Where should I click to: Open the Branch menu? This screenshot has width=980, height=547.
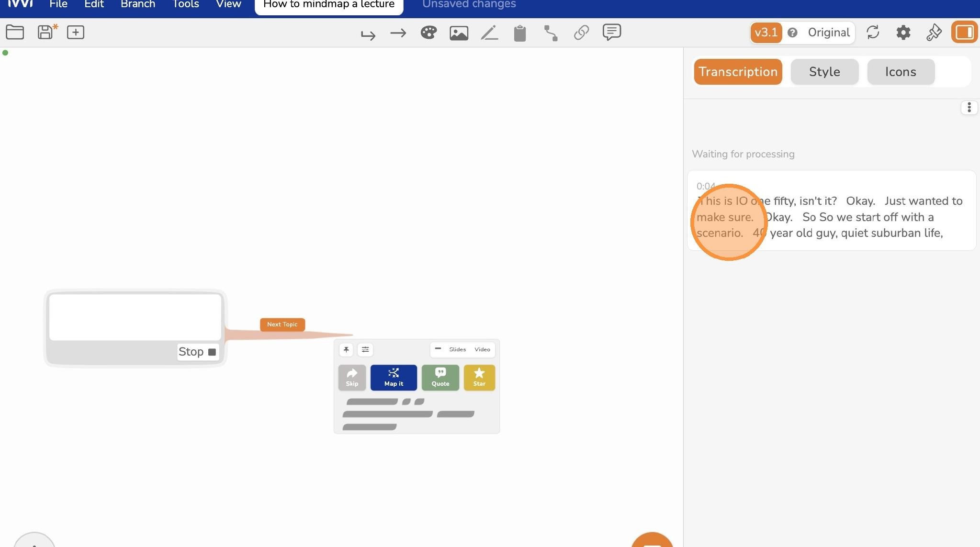coord(138,4)
